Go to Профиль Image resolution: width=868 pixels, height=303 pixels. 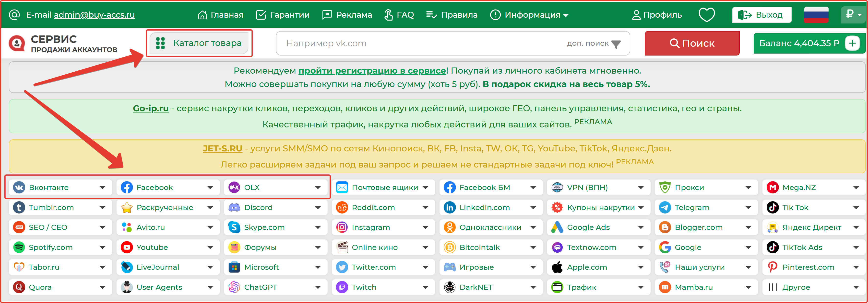point(656,15)
